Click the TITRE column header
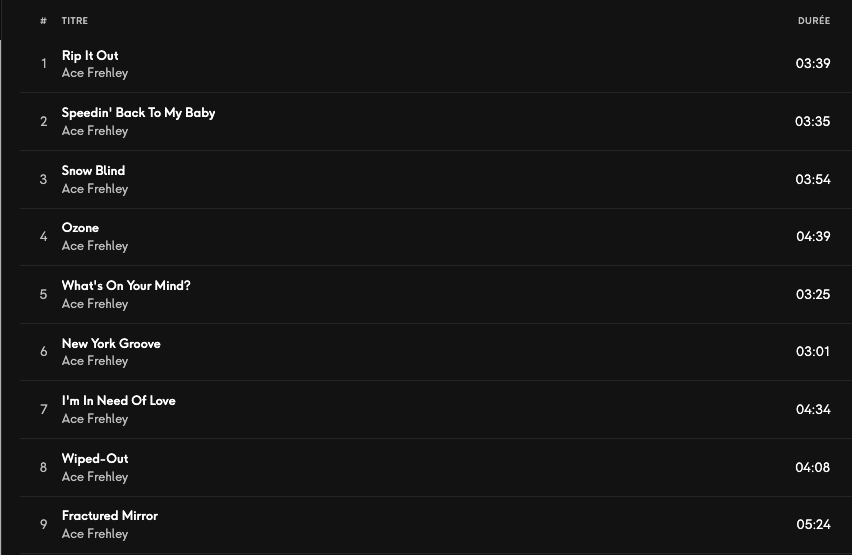This screenshot has width=852, height=555. pyautogui.click(x=75, y=21)
